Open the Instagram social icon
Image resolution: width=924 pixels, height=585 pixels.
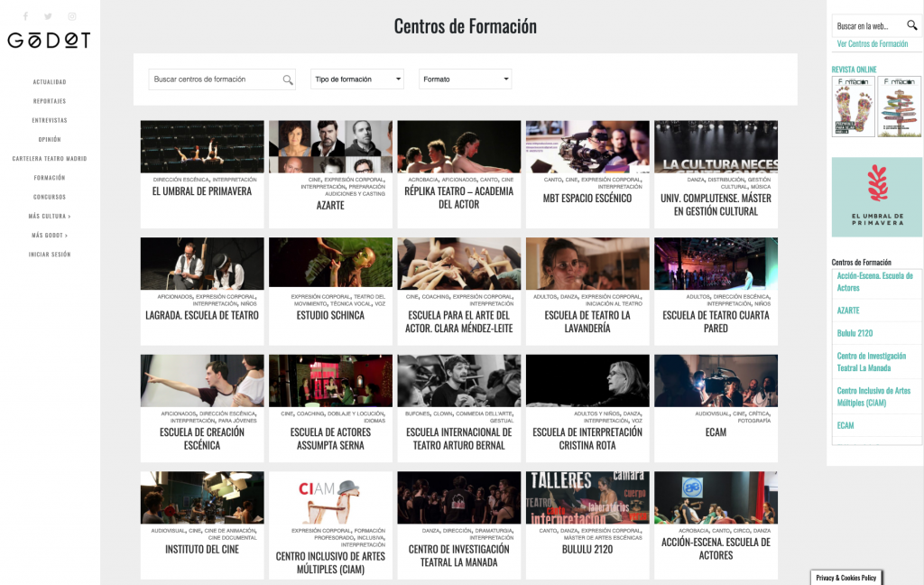point(72,16)
